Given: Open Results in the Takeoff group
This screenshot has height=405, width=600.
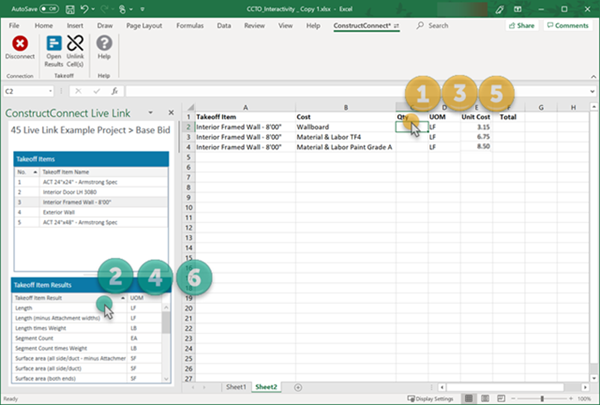Looking at the screenshot, I should pos(54,51).
